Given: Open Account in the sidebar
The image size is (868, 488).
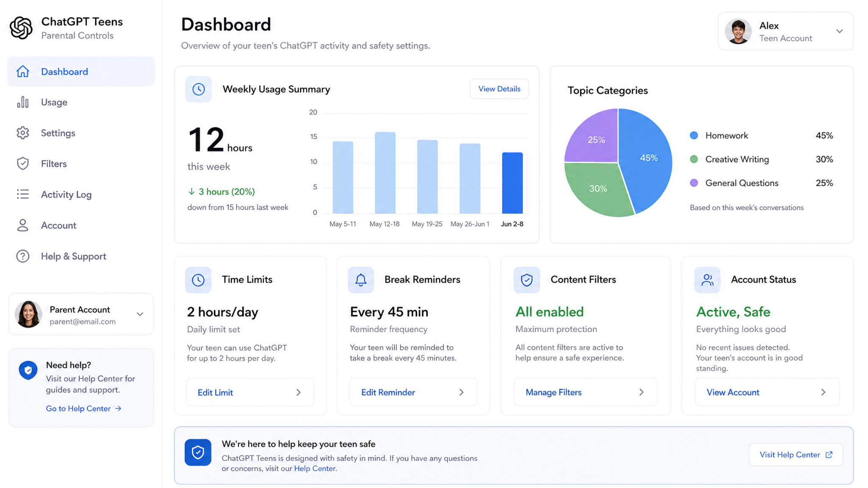Looking at the screenshot, I should click(x=81, y=225).
